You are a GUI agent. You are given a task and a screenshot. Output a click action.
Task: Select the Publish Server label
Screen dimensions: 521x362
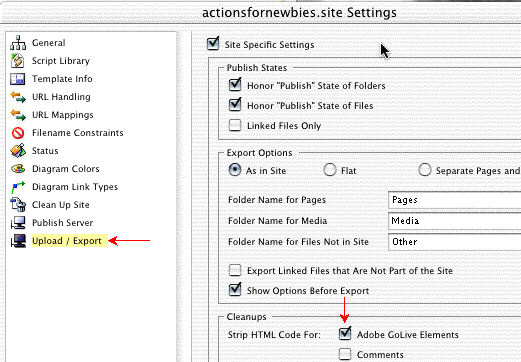coord(62,223)
